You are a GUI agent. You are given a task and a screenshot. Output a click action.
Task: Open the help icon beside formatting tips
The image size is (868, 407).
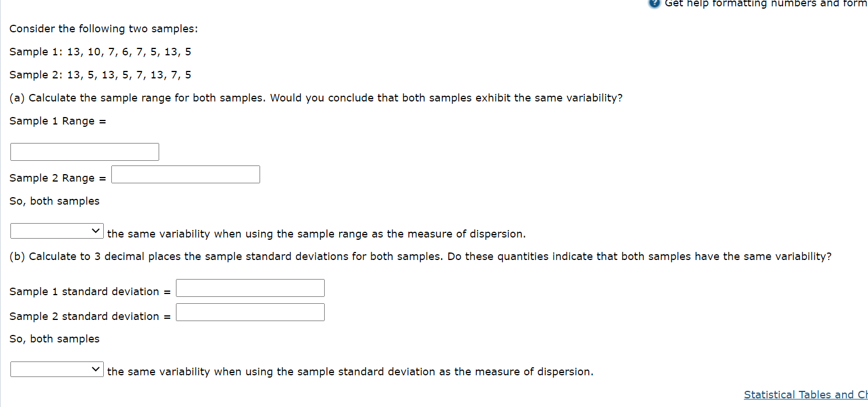click(654, 4)
